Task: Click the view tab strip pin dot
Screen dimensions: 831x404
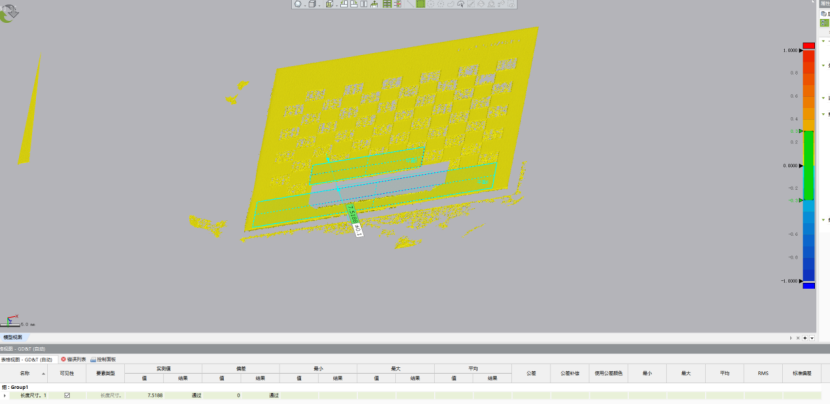Action: pyautogui.click(x=805, y=338)
